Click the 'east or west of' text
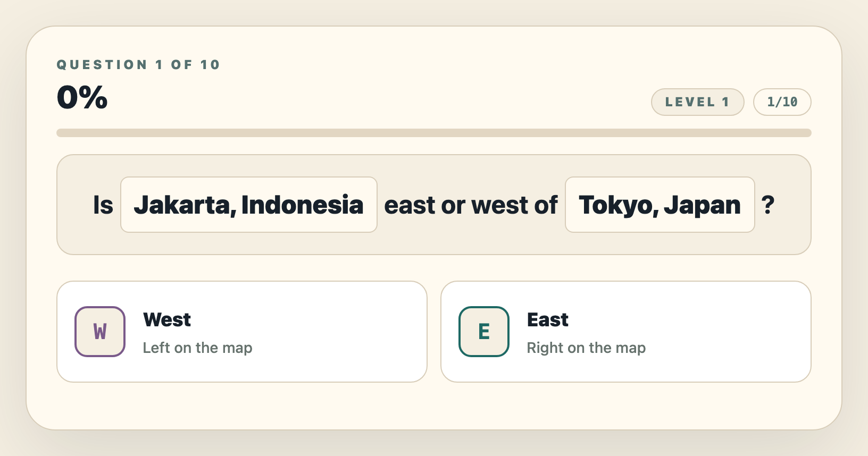The height and width of the screenshot is (456, 868). click(471, 205)
